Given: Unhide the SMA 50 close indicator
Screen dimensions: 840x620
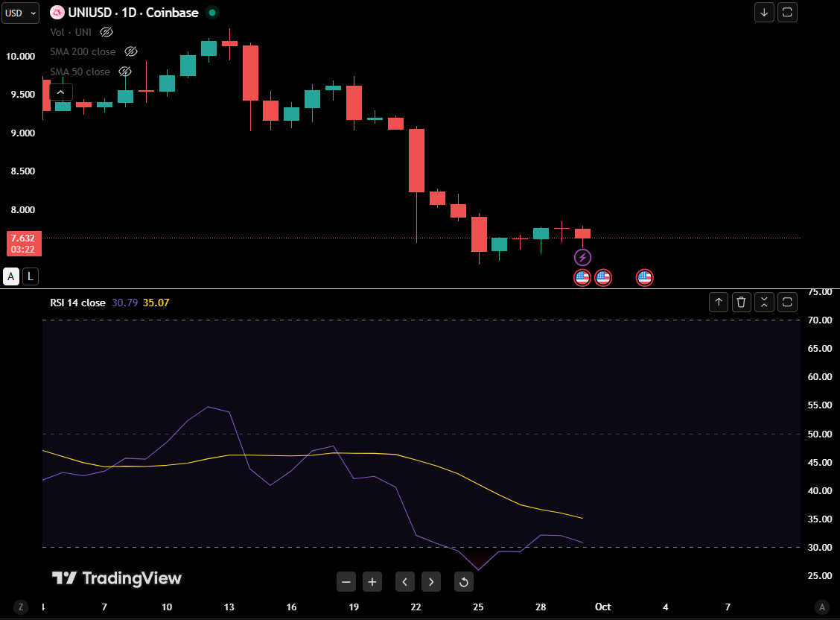Looking at the screenshot, I should click(125, 72).
